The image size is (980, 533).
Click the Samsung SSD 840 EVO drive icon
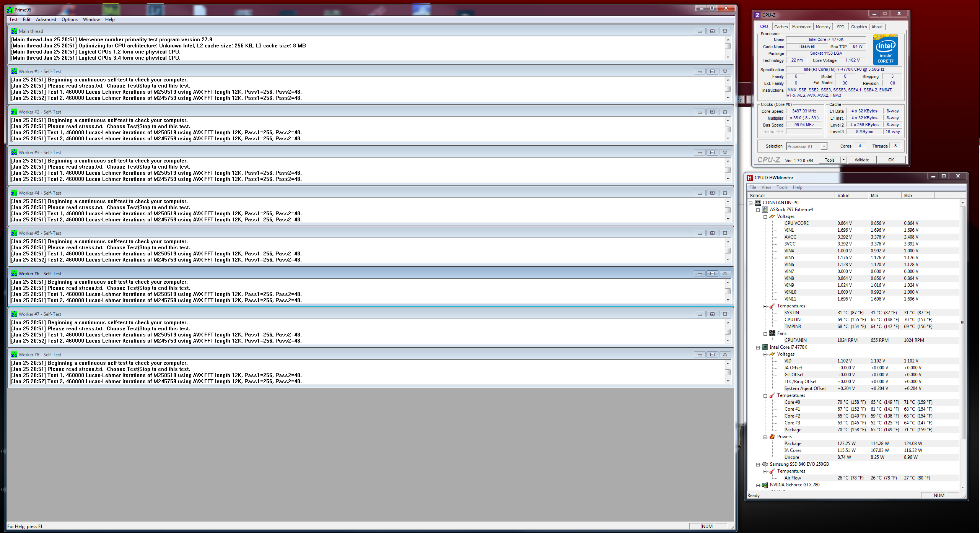tap(765, 464)
